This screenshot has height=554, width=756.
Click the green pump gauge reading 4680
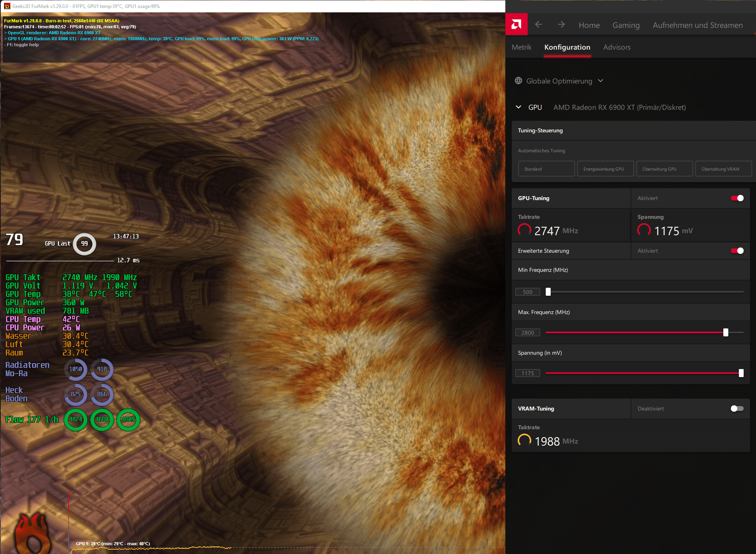click(102, 419)
